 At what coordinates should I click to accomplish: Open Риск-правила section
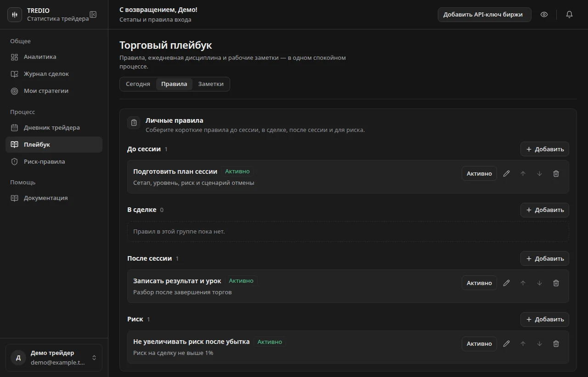pos(54,162)
